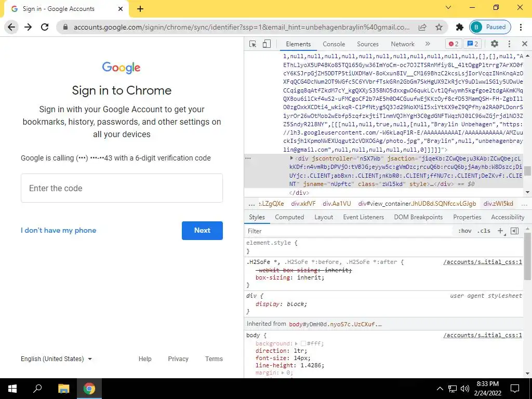This screenshot has width=532, height=399.
Task: Click the blue issues count badge
Action: coord(473,44)
